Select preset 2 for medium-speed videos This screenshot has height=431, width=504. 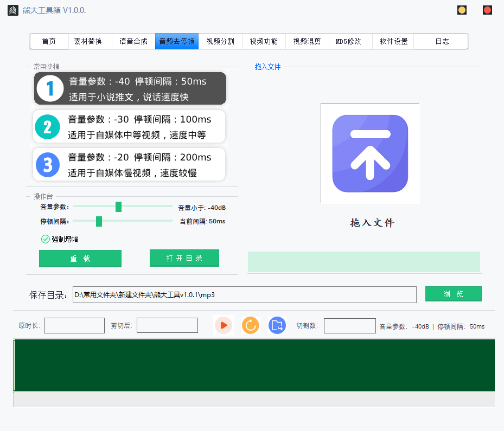point(130,126)
